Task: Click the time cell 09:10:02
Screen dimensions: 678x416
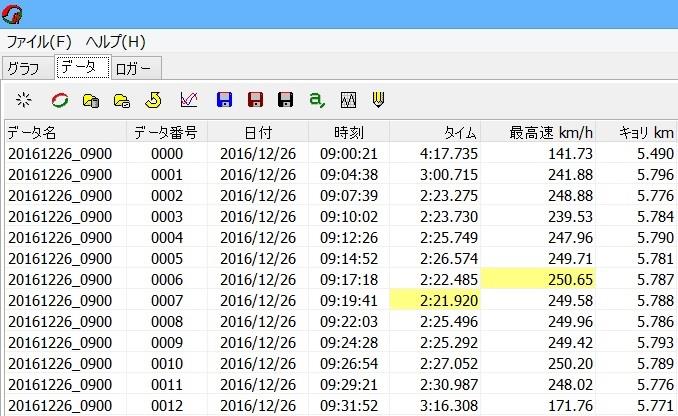Action: pyautogui.click(x=349, y=217)
